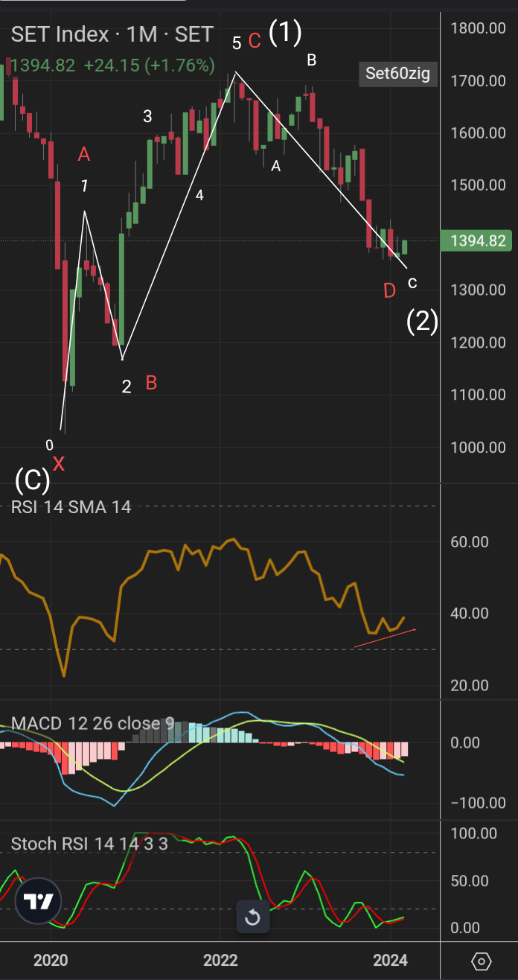518x980 pixels.
Task: Click the 1200.00 price axis label
Action: click(x=478, y=343)
